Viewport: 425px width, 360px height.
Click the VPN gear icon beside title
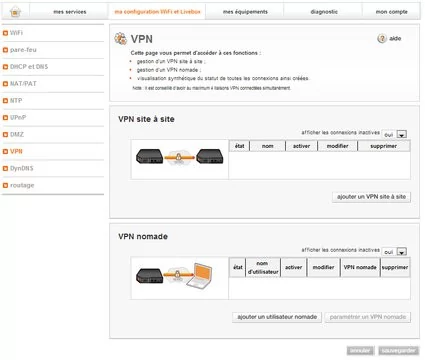pos(120,39)
